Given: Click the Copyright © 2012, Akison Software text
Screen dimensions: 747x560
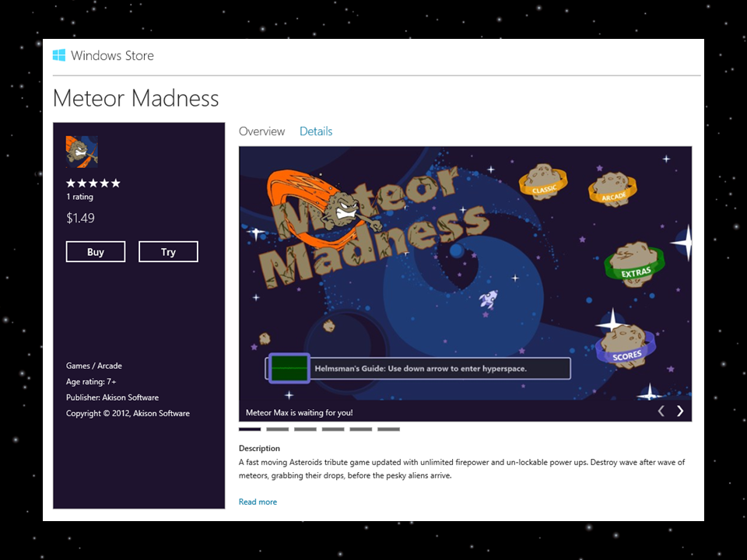Looking at the screenshot, I should click(x=128, y=413).
